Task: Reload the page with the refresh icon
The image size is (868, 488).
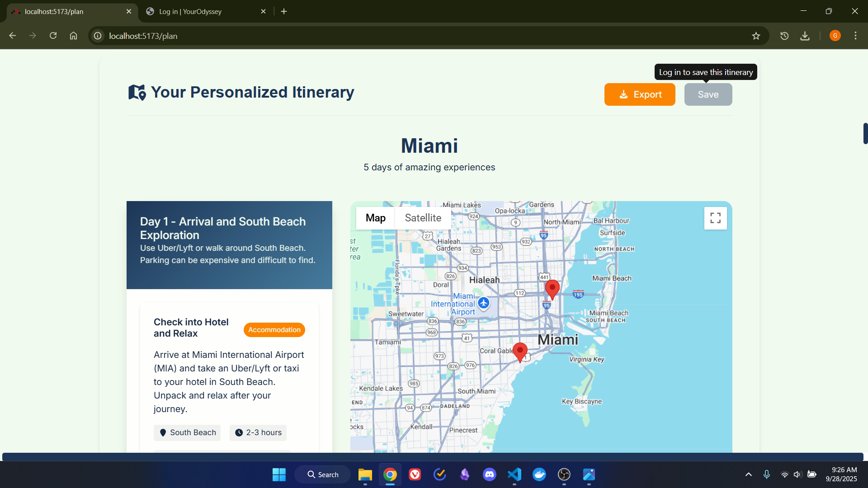Action: pyautogui.click(x=53, y=36)
